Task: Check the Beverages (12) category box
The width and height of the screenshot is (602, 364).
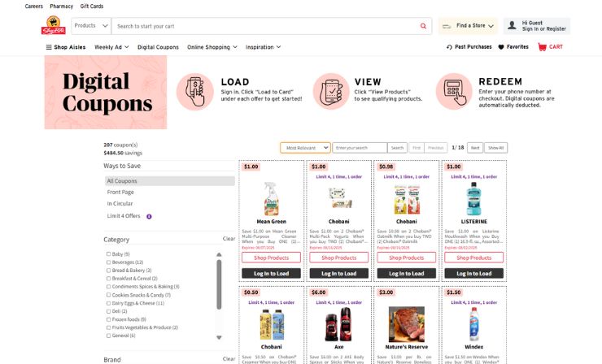Action: click(108, 262)
